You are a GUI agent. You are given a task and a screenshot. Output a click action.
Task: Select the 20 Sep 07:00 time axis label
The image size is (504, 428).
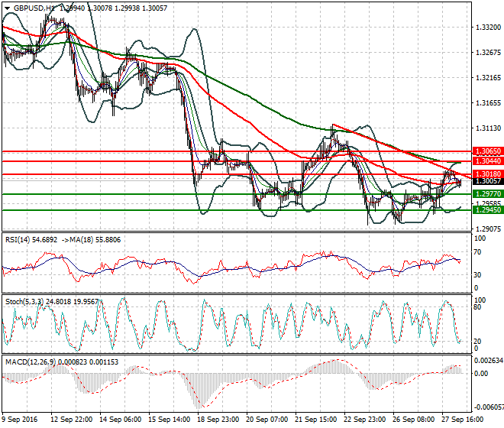click(267, 420)
